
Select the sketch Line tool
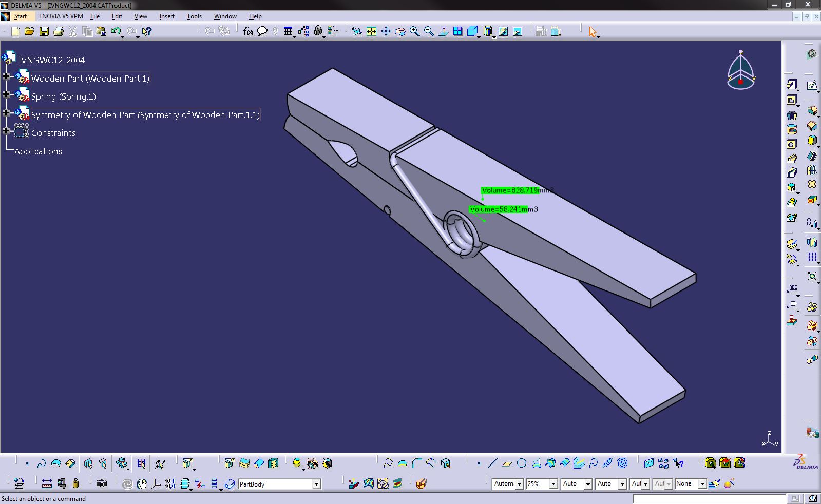(x=492, y=463)
